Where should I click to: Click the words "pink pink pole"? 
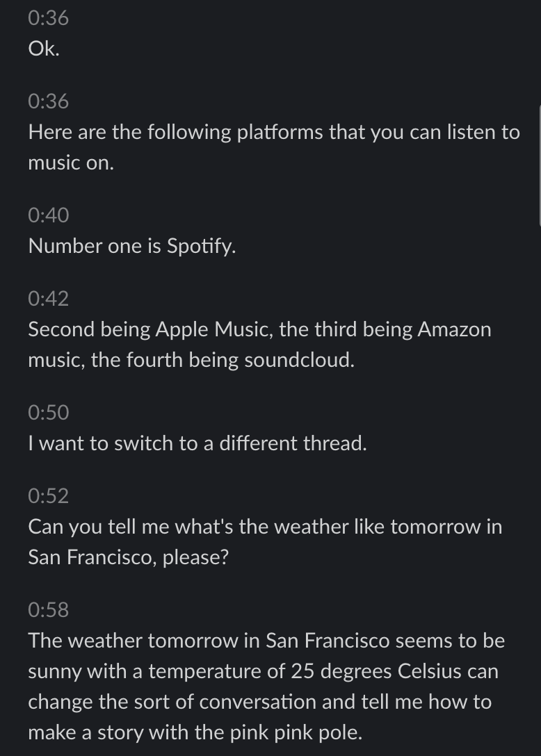click(x=286, y=733)
